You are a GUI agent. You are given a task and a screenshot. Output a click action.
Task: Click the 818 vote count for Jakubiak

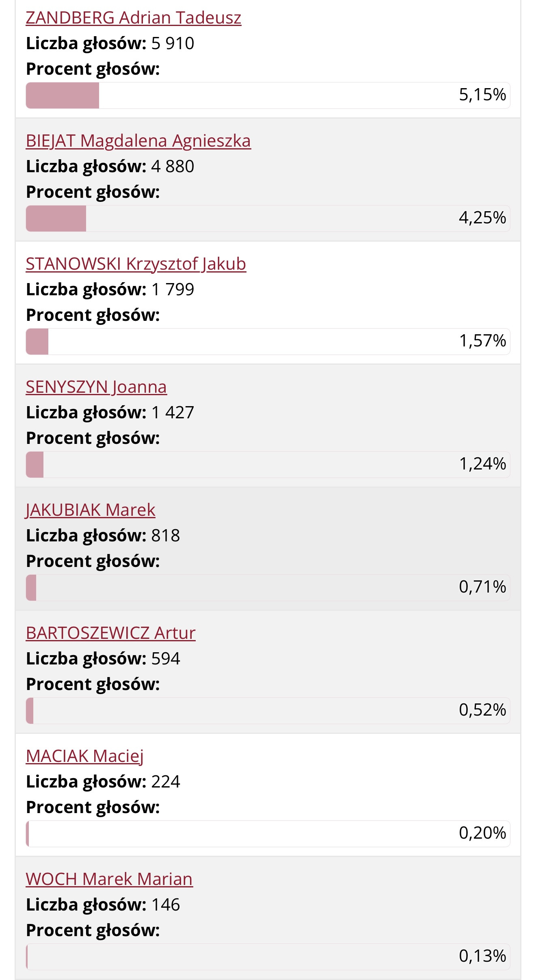point(165,536)
